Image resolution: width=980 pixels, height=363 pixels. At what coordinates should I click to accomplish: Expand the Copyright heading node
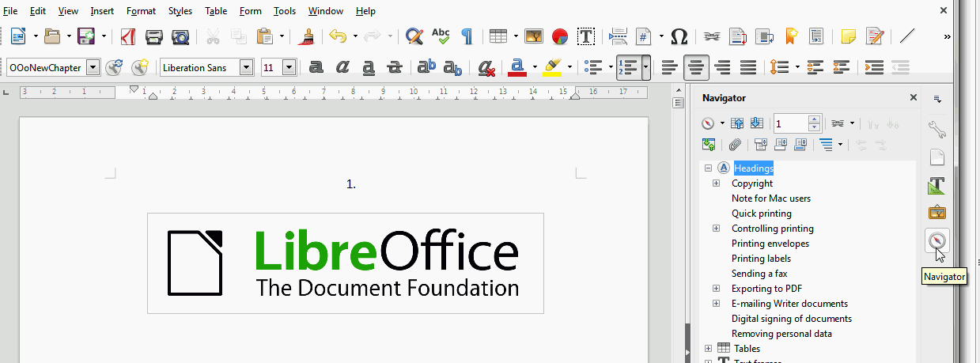(717, 183)
